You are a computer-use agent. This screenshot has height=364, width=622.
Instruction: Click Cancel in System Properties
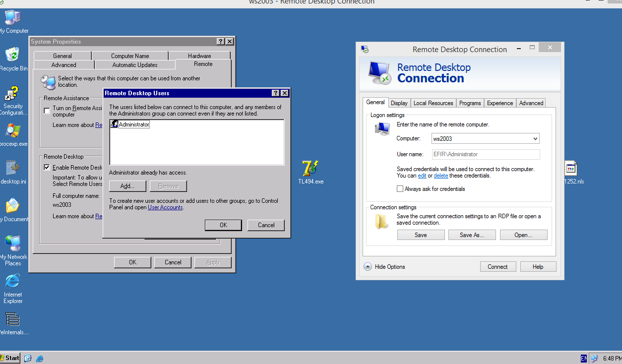[173, 262]
